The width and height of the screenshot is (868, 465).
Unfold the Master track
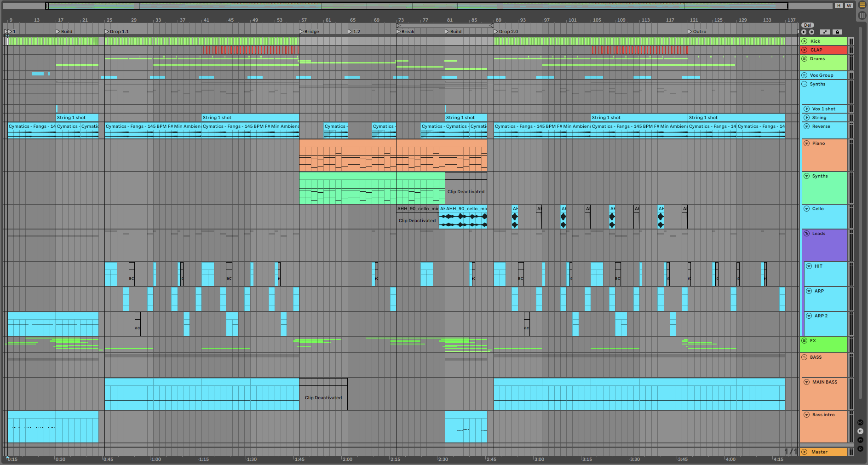click(805, 452)
